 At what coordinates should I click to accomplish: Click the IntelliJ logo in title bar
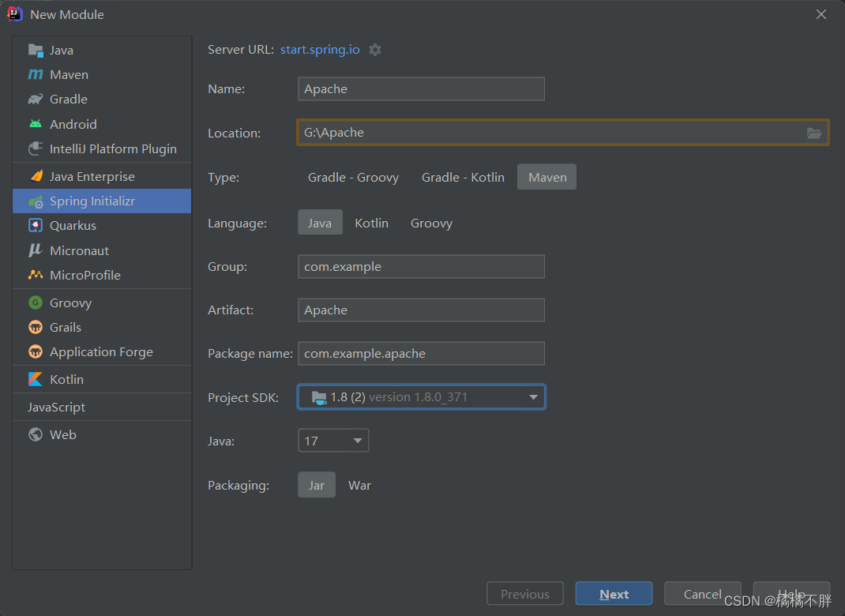[14, 14]
